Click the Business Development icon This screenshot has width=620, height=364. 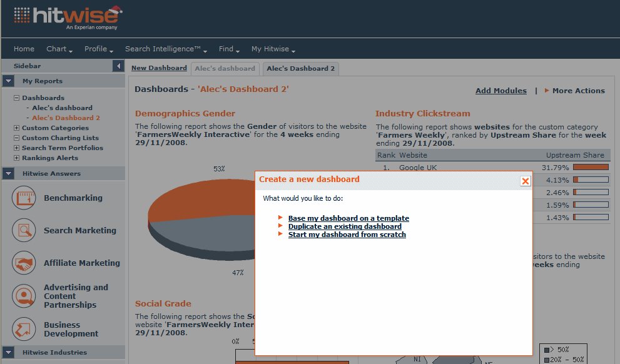24,329
